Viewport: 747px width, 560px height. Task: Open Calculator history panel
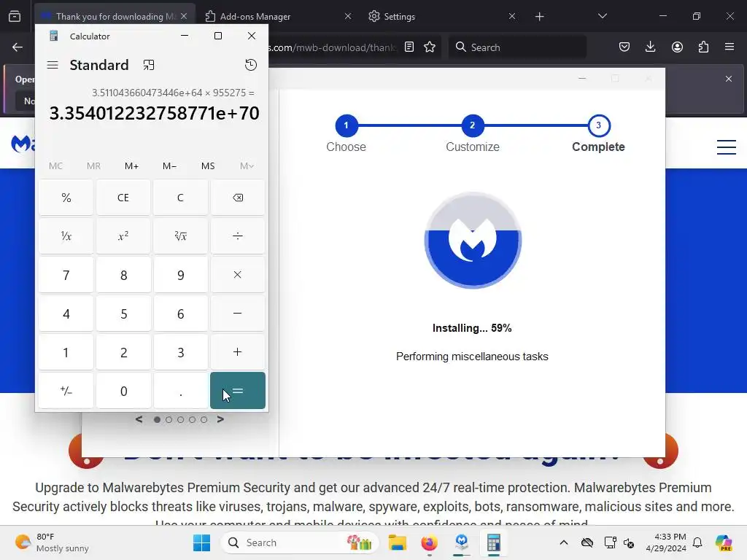[x=251, y=65]
